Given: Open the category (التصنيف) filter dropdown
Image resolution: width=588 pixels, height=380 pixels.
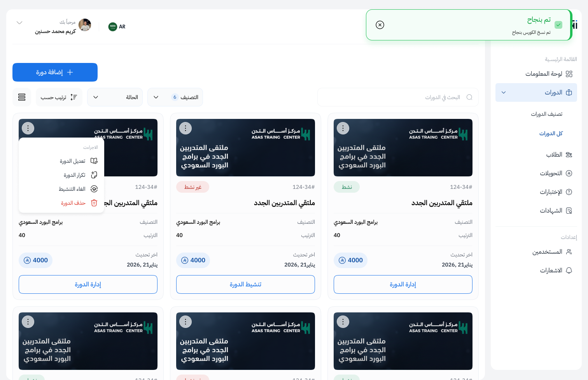Looking at the screenshot, I should [x=175, y=97].
